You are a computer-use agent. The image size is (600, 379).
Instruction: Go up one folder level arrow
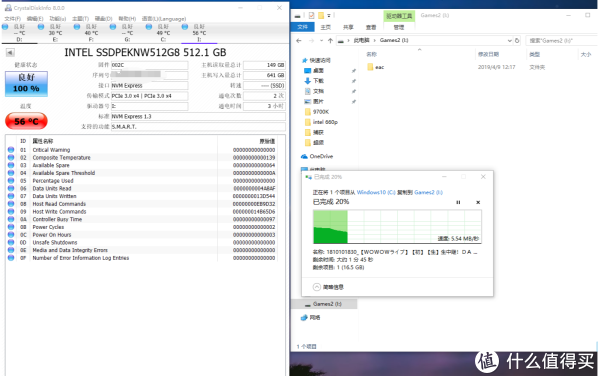click(331, 41)
